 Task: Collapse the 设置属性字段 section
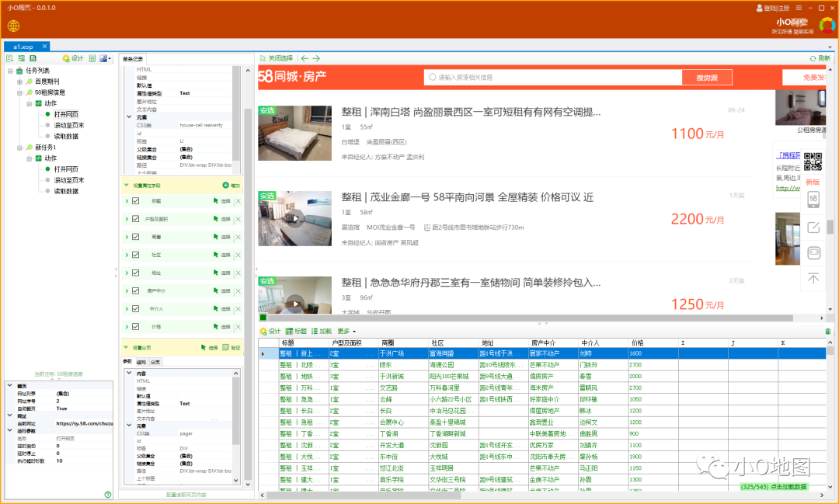click(127, 185)
